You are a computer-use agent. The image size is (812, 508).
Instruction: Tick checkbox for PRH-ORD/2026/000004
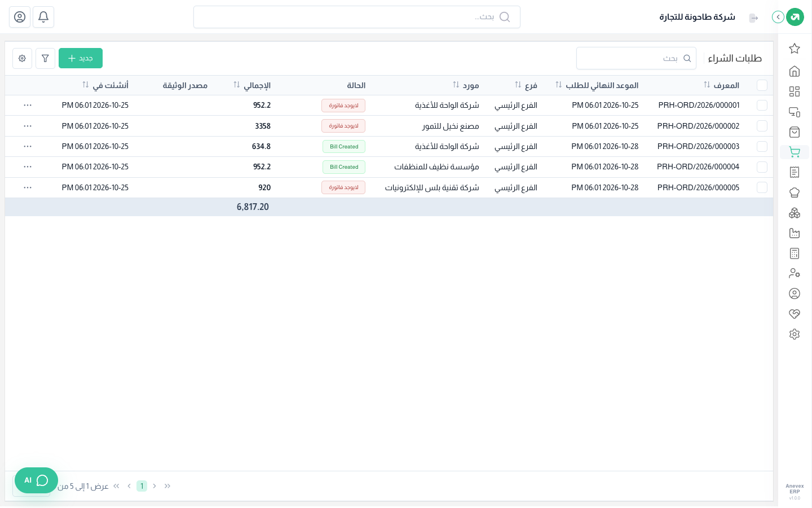coord(762,167)
